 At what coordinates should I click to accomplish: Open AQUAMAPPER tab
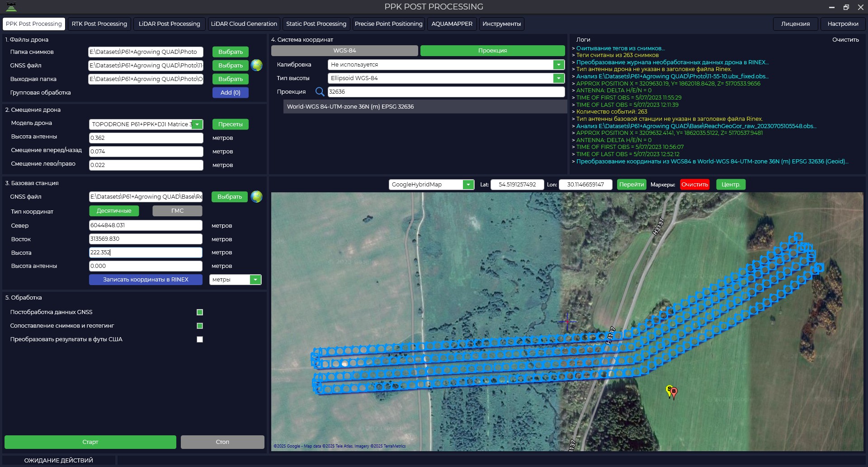452,24
